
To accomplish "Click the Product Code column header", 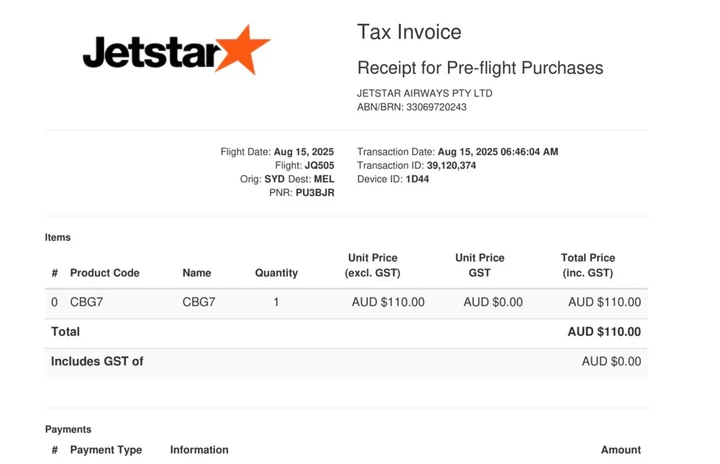I will click(104, 273).
